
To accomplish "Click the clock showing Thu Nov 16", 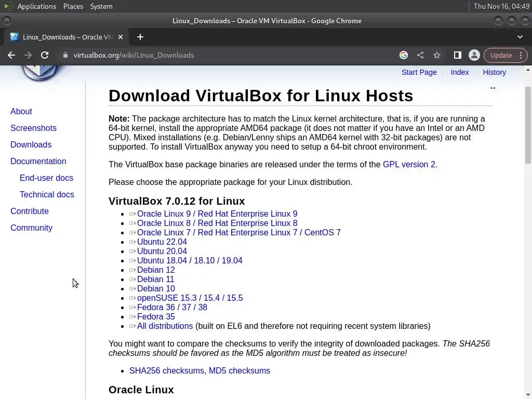I will tap(501, 6).
